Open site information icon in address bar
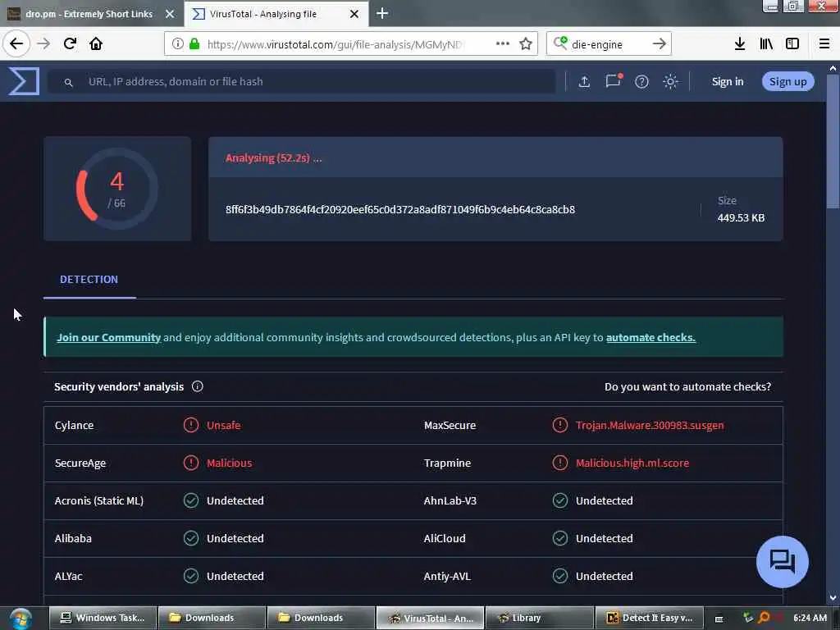The width and height of the screenshot is (840, 630). (x=177, y=44)
